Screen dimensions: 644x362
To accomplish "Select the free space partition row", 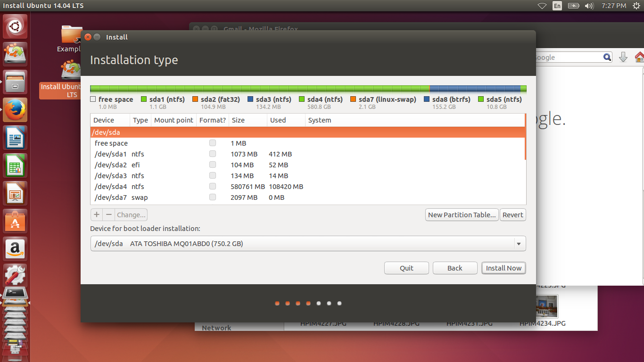I will [307, 143].
